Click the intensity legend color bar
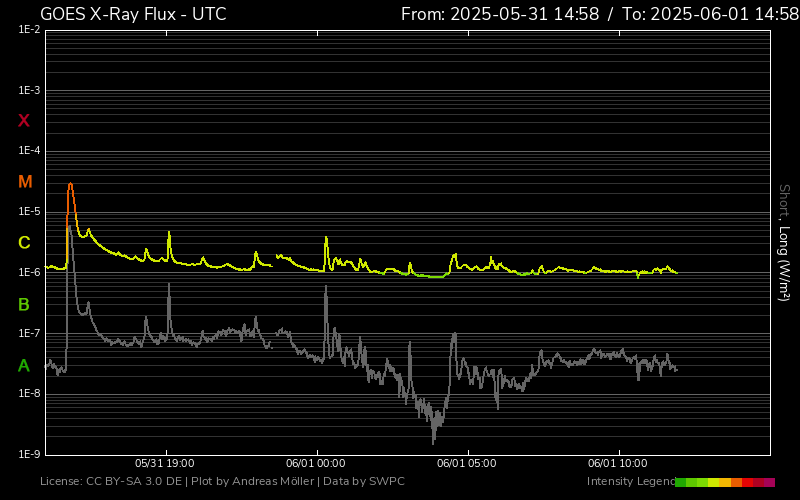Screen dimensions: 800x500 tap(724, 482)
